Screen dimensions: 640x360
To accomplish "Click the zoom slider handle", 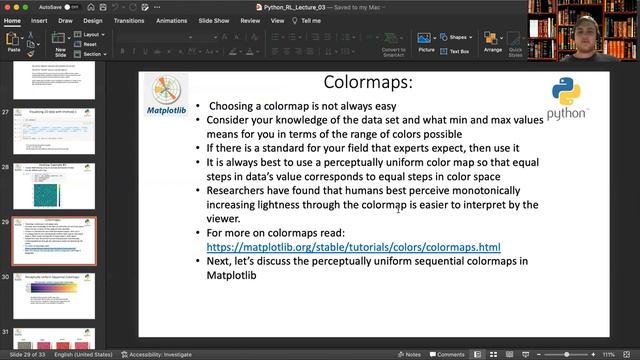I will point(567,354).
